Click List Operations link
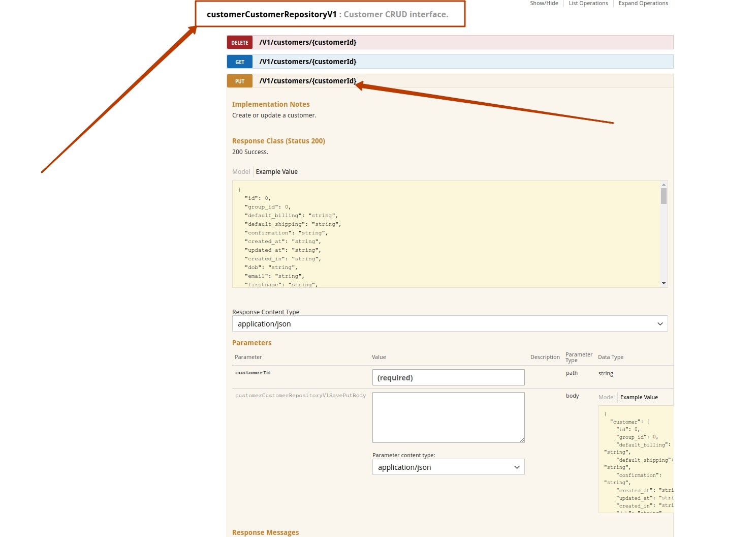The image size is (756, 537). [x=588, y=4]
